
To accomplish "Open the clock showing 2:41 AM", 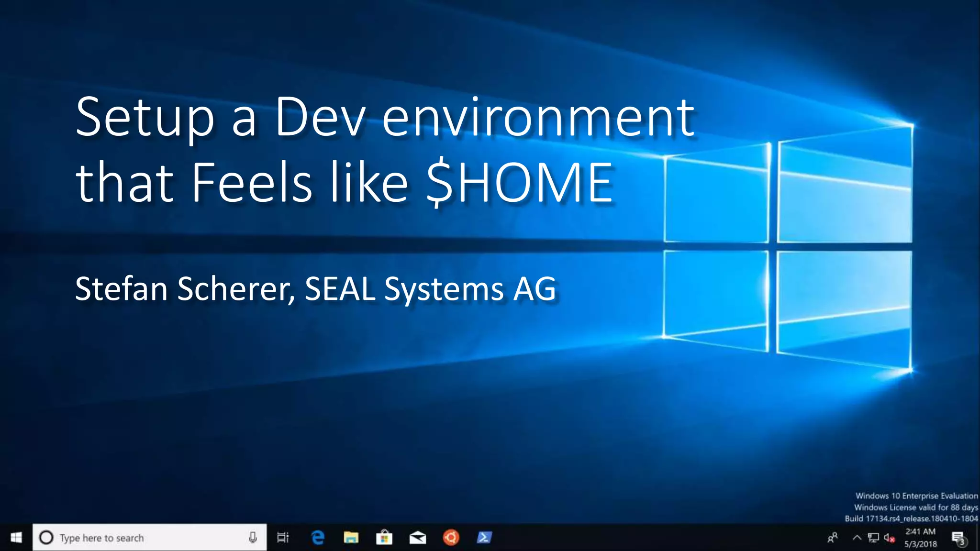I will pos(920,538).
